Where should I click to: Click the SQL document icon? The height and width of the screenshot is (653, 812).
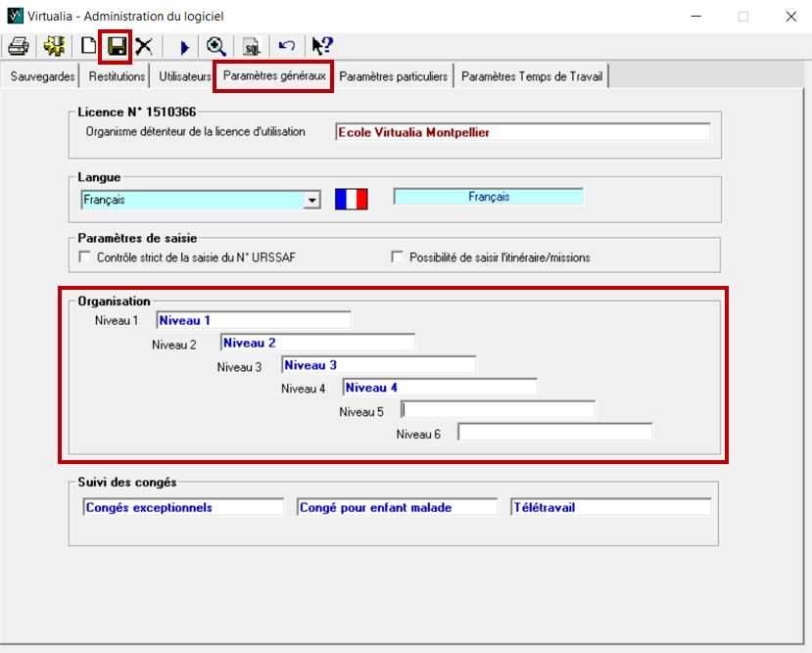(252, 47)
